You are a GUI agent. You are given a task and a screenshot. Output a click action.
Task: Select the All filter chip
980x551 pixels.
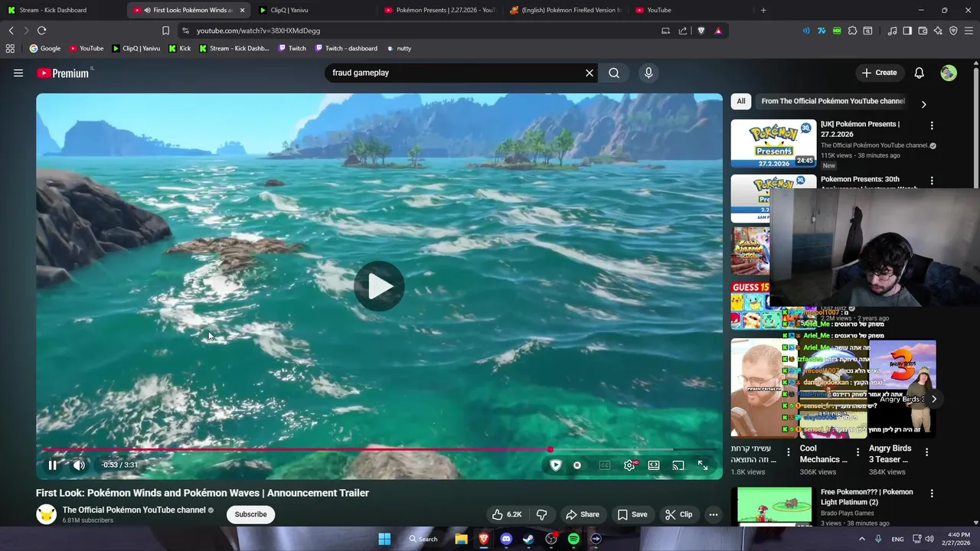(x=740, y=101)
